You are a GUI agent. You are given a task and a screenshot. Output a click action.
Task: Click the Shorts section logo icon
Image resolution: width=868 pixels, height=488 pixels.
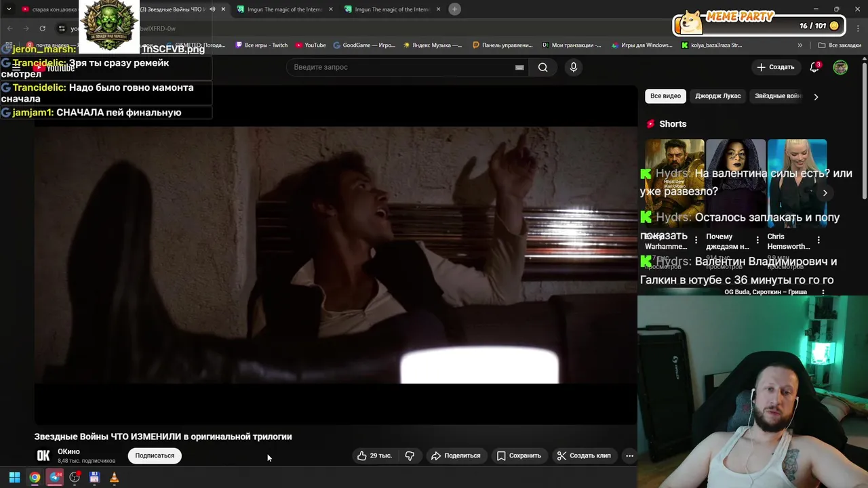tap(651, 124)
